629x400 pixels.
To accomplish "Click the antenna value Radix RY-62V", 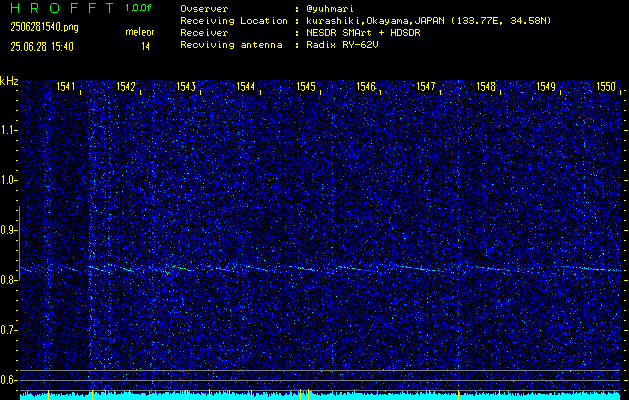I will point(342,45).
